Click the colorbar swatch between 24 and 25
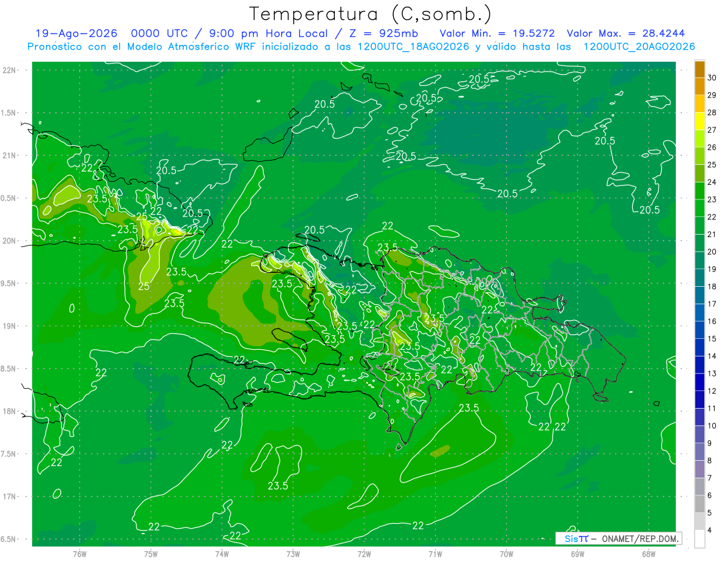The image size is (728, 562). click(x=699, y=173)
